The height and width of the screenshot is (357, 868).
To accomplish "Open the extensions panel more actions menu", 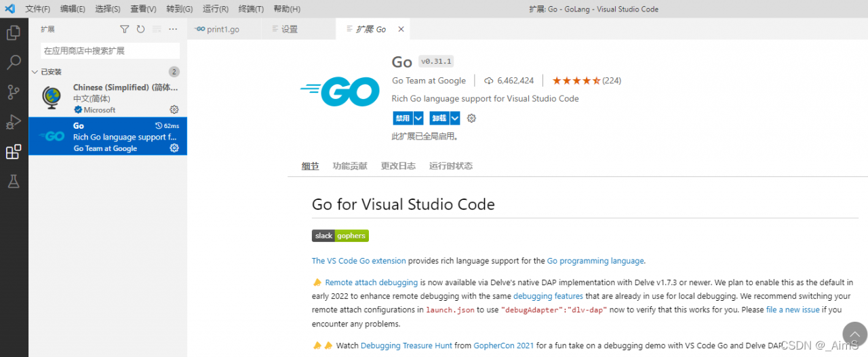I will pos(173,29).
